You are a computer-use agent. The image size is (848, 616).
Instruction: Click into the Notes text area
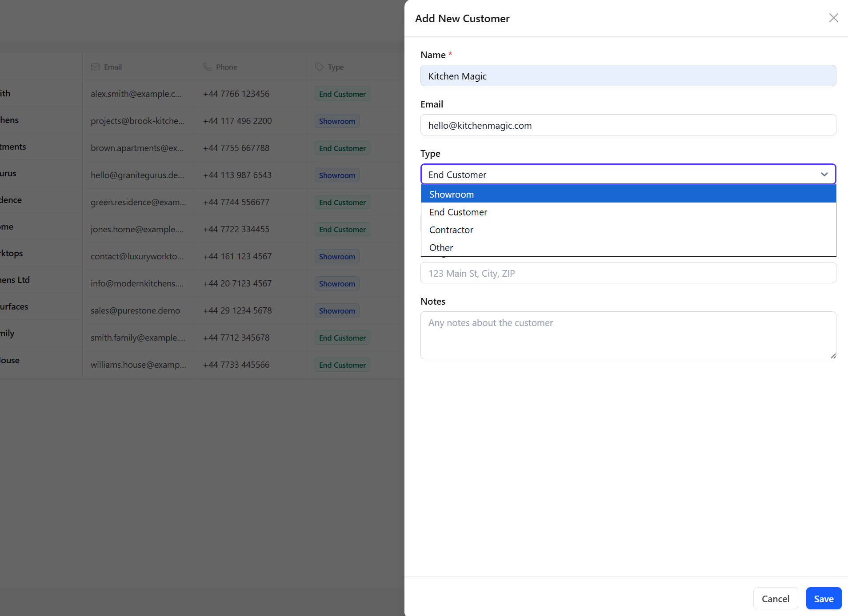pos(628,335)
